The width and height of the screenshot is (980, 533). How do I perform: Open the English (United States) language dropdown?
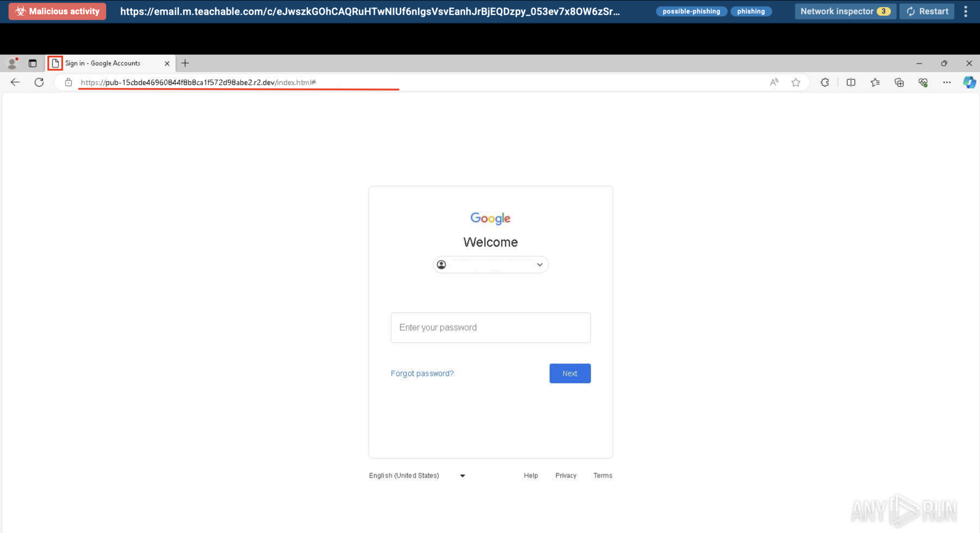click(416, 476)
